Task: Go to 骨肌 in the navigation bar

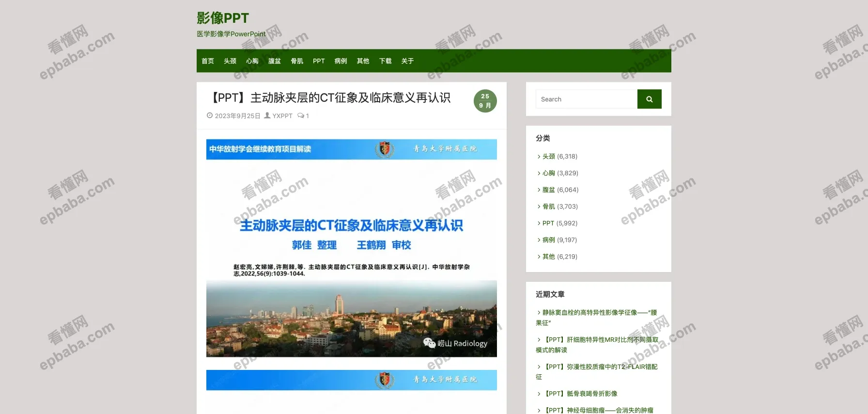Action: click(x=297, y=61)
